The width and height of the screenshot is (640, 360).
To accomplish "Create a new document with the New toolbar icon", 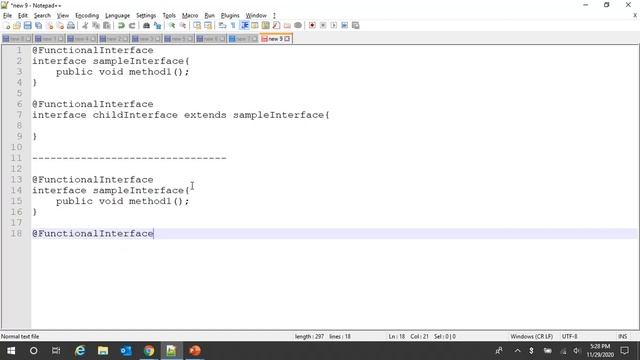I will point(6,25).
